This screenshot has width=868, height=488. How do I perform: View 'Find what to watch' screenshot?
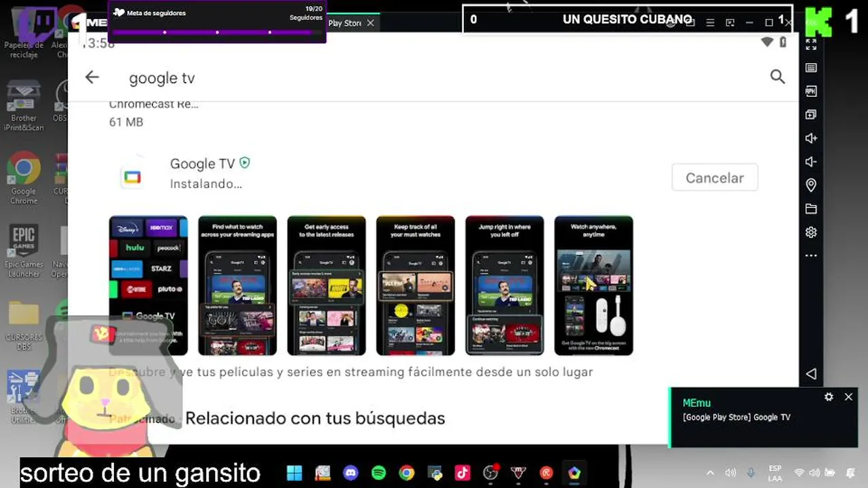coord(237,285)
